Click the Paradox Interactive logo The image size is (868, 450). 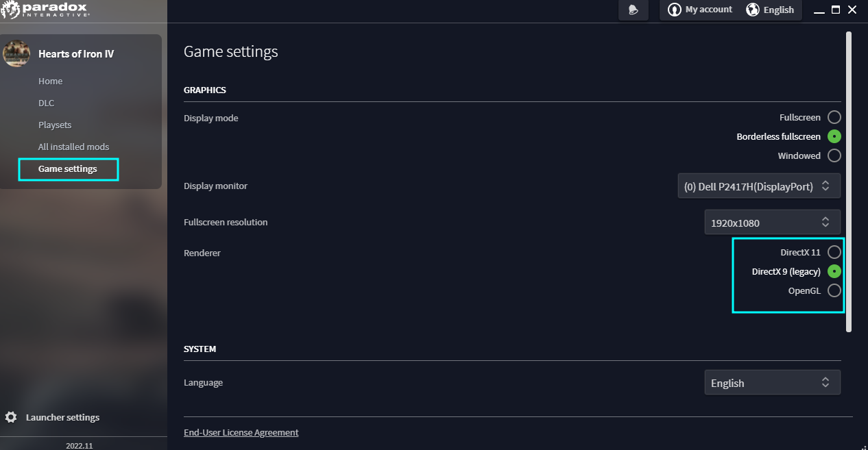45,10
